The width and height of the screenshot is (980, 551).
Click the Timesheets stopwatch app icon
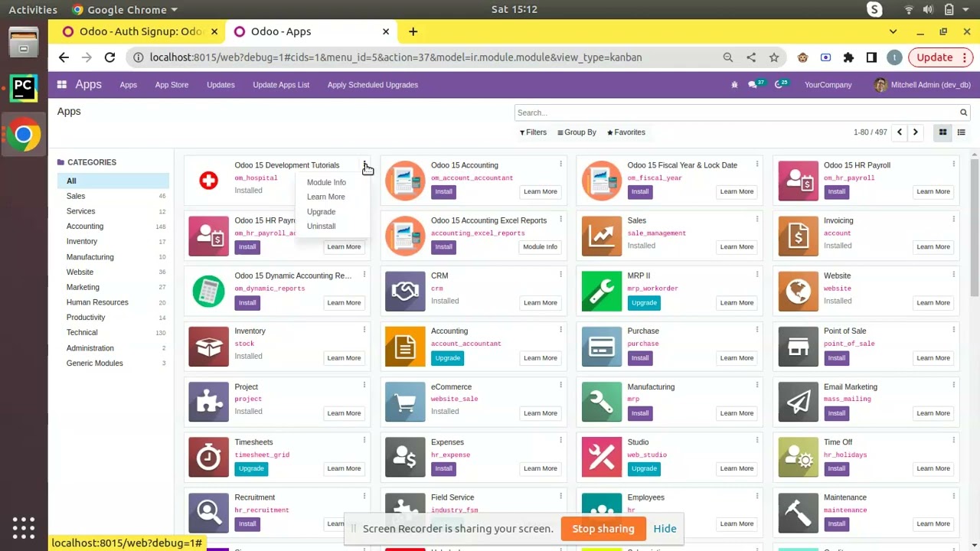pyautogui.click(x=208, y=457)
